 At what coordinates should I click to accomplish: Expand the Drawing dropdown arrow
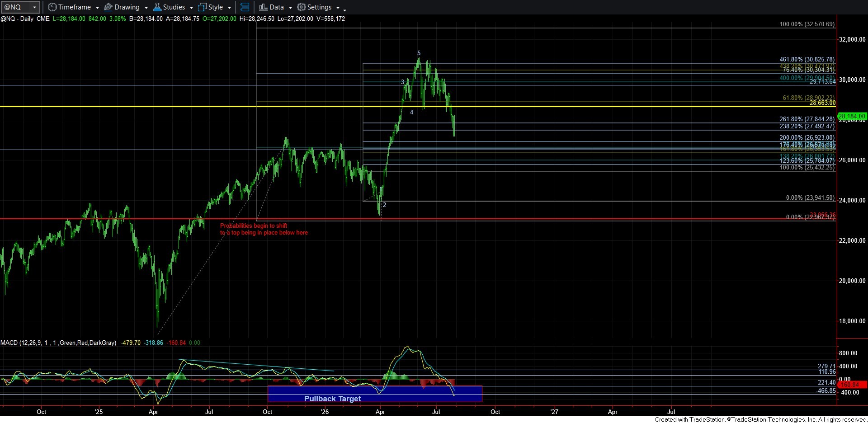pos(146,8)
